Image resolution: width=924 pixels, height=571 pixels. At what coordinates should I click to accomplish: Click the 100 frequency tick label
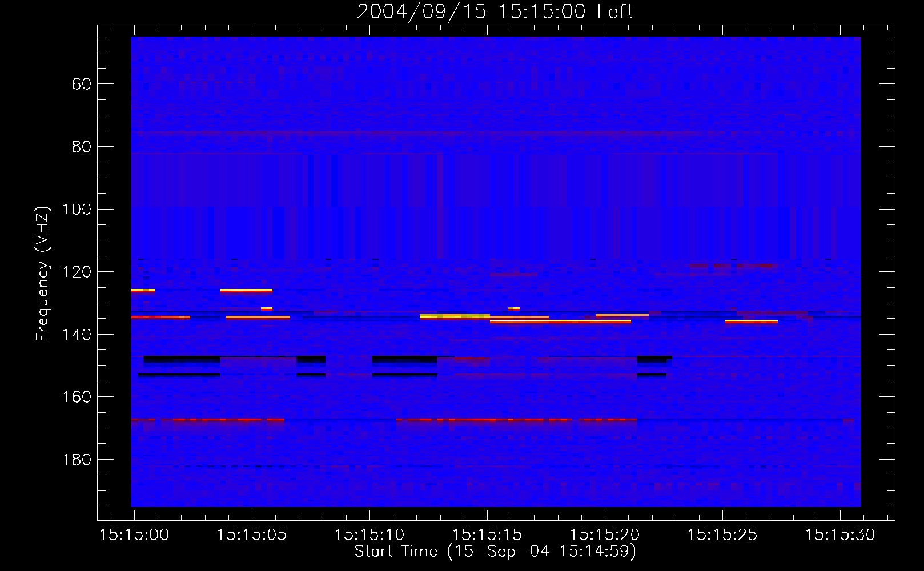[77, 209]
